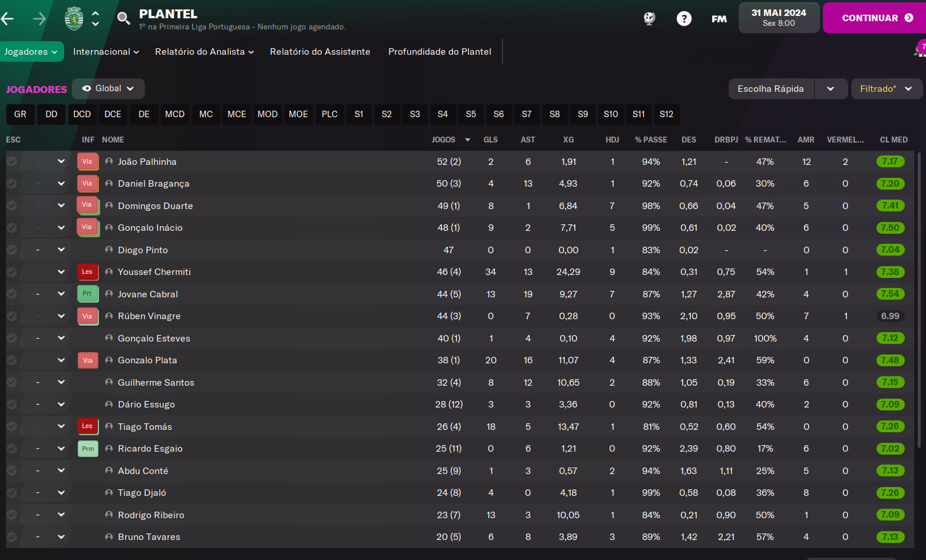The width and height of the screenshot is (926, 560).
Task: Open the date 31 MAI 2024 panel
Action: click(779, 18)
